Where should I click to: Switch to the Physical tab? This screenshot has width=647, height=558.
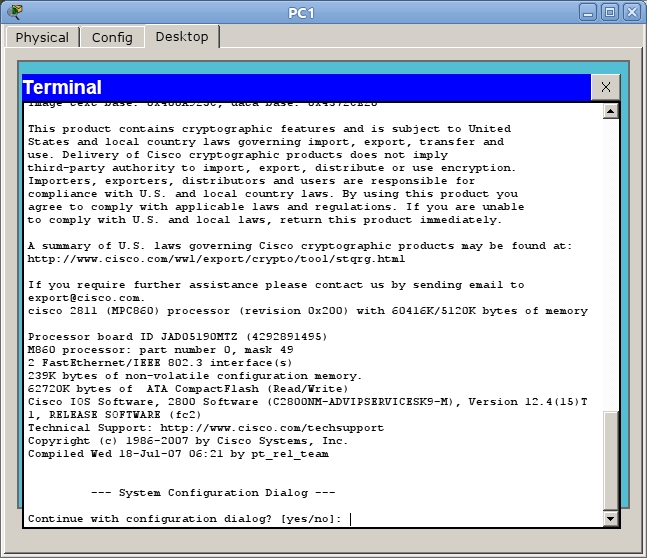point(42,37)
